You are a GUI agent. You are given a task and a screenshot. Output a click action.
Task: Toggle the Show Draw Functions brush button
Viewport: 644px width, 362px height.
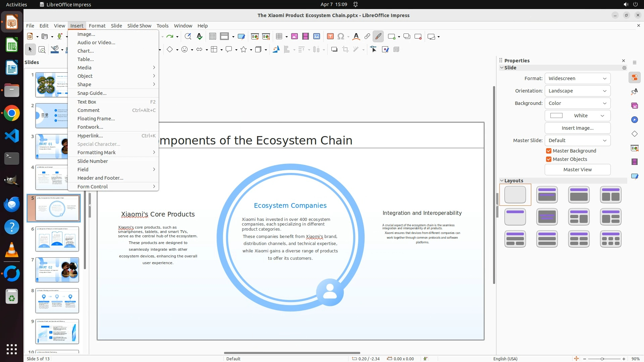click(x=378, y=37)
